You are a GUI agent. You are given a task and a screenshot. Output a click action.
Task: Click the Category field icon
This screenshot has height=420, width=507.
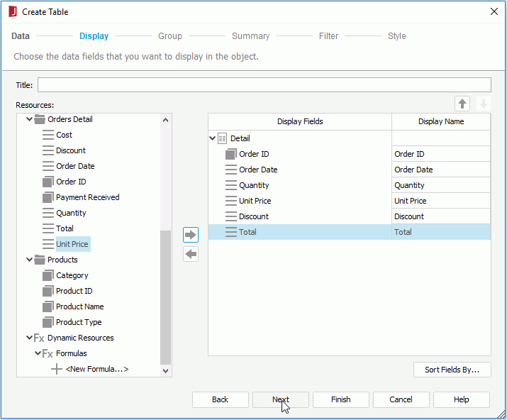pyautogui.click(x=48, y=275)
